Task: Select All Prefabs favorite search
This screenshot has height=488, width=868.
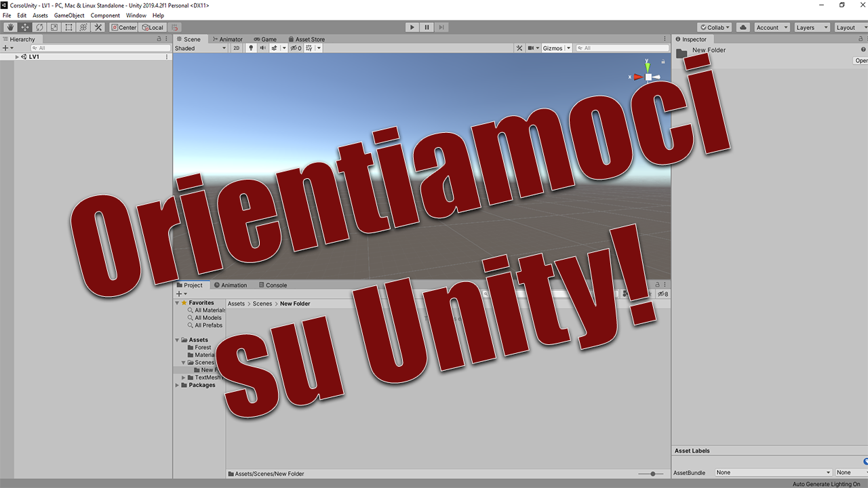Action: pos(209,325)
